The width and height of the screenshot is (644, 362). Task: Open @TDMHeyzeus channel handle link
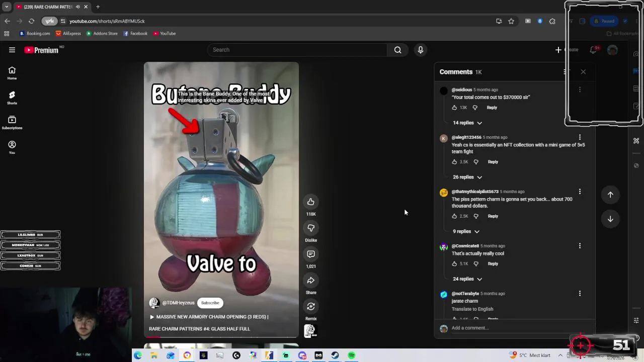pos(178,303)
